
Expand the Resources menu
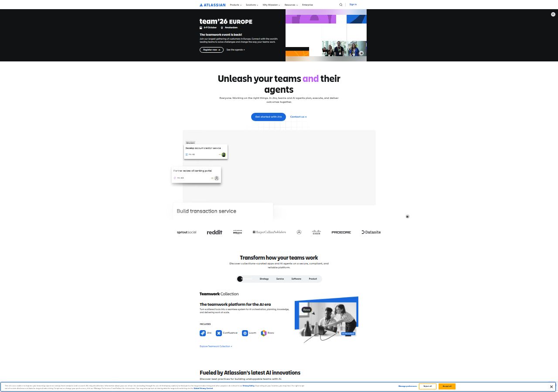[291, 5]
